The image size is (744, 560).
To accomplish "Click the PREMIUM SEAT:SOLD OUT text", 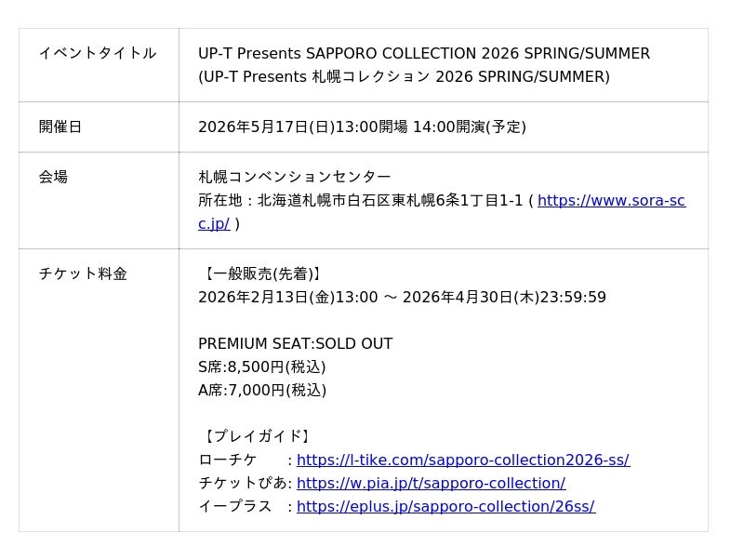I will 295,344.
